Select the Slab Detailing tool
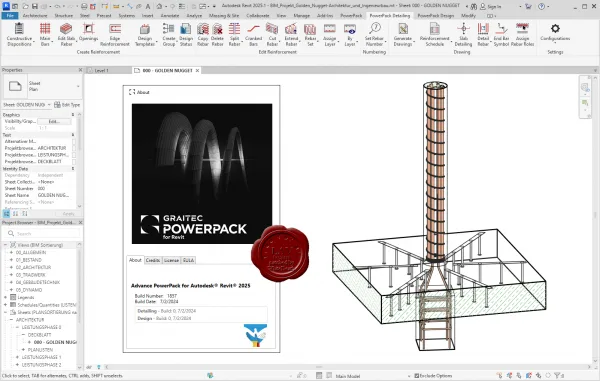 pos(463,34)
